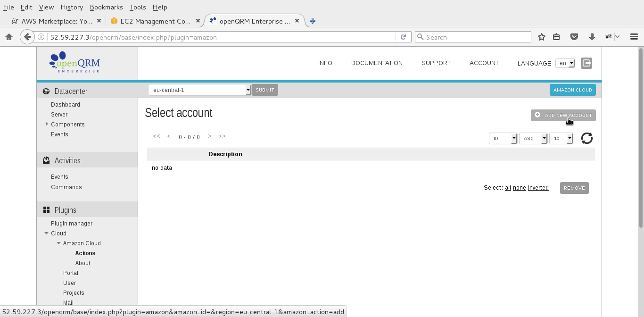Open Portal under Cloud
Viewport: 644px width, 317px height.
(71, 273)
